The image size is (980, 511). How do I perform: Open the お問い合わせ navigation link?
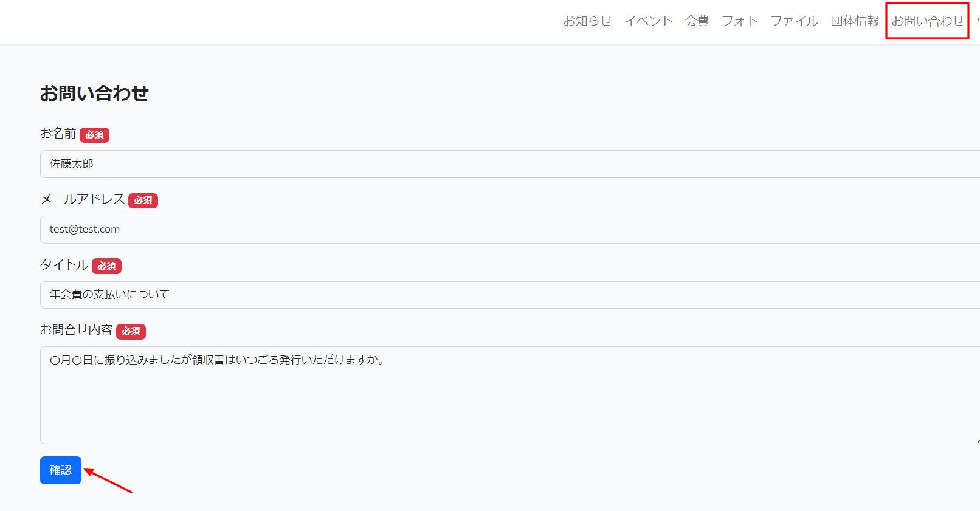pos(928,21)
